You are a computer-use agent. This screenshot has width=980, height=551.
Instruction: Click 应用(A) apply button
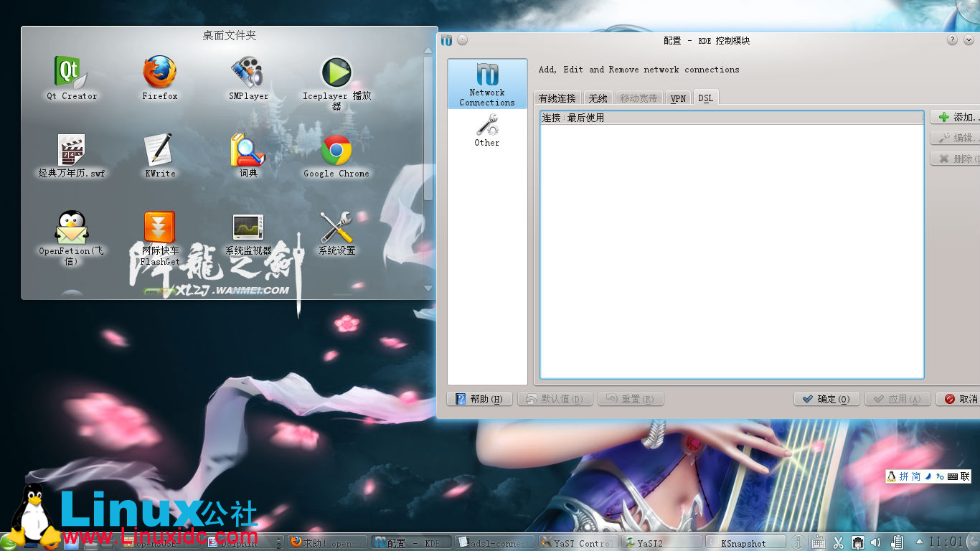(898, 399)
